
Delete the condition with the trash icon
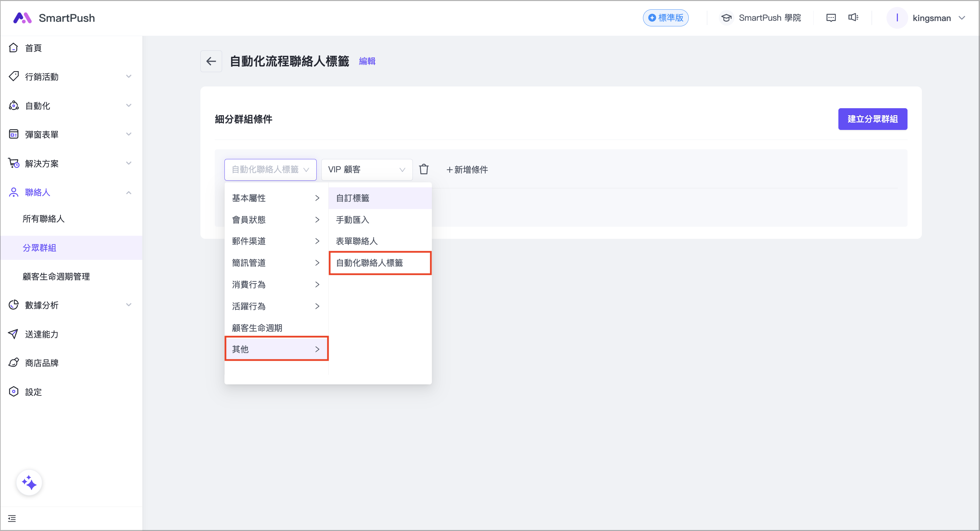(x=424, y=169)
